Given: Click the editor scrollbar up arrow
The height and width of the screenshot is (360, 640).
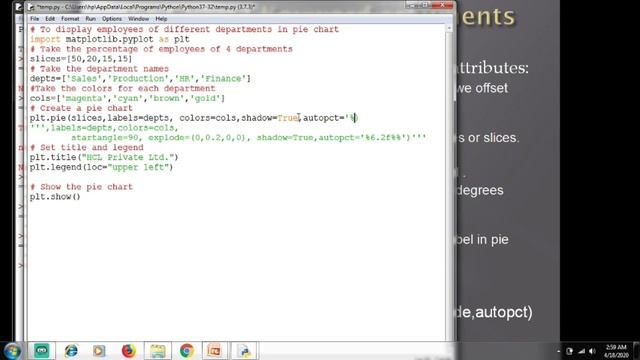Looking at the screenshot, I should [449, 28].
